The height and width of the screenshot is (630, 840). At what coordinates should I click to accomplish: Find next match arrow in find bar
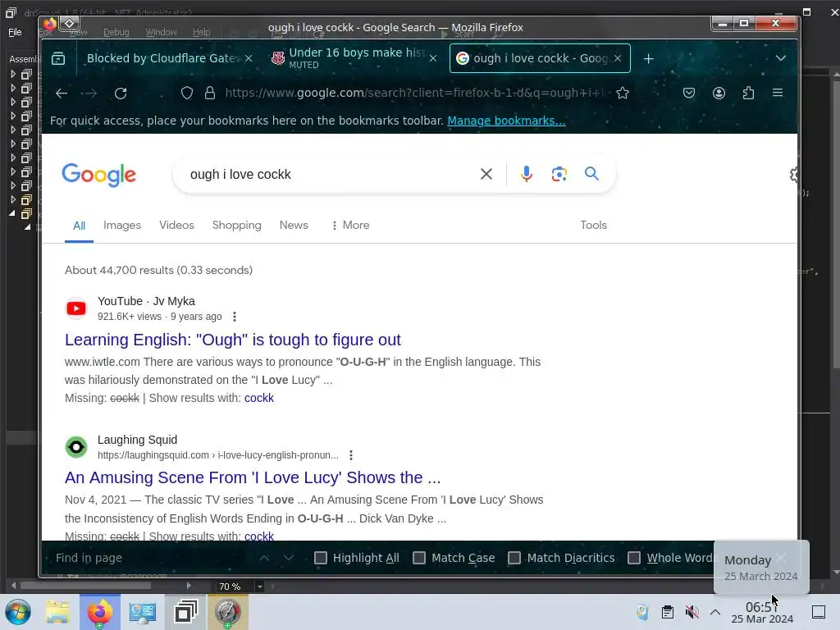[x=288, y=558]
